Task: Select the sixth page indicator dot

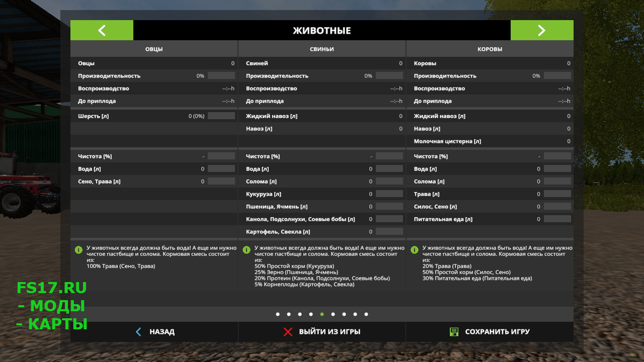Action: 333,314
